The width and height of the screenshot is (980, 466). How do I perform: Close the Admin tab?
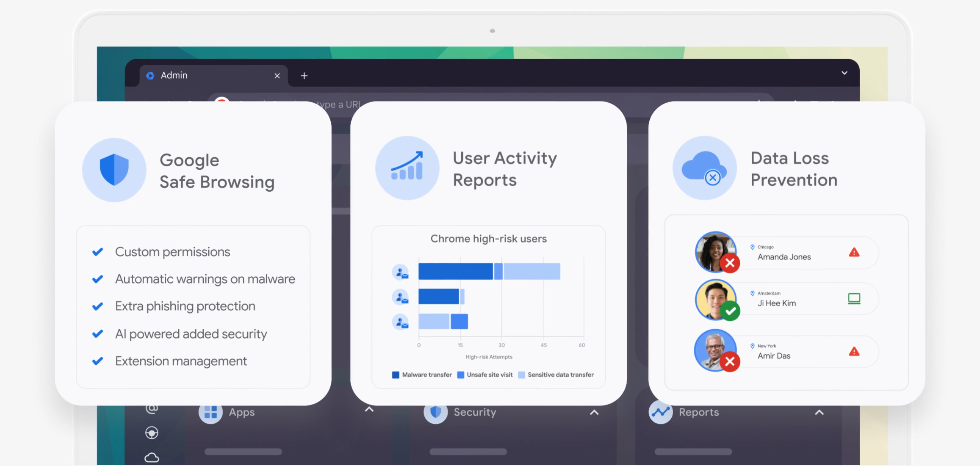pos(277,76)
